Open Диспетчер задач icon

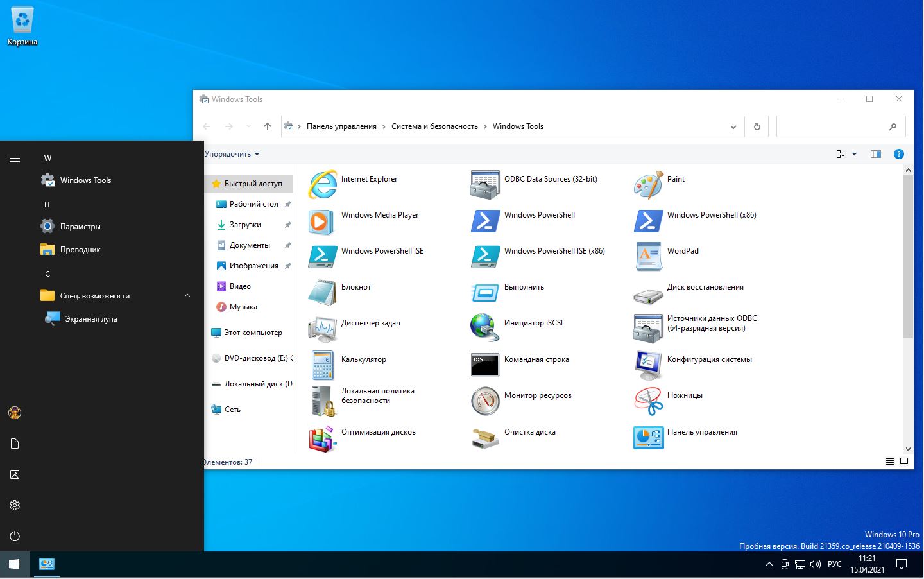coord(322,329)
